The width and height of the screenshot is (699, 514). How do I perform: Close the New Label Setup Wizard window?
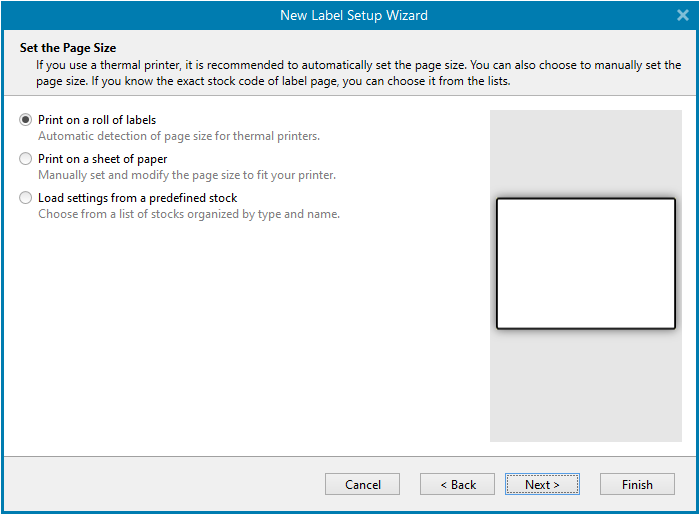pyautogui.click(x=682, y=15)
